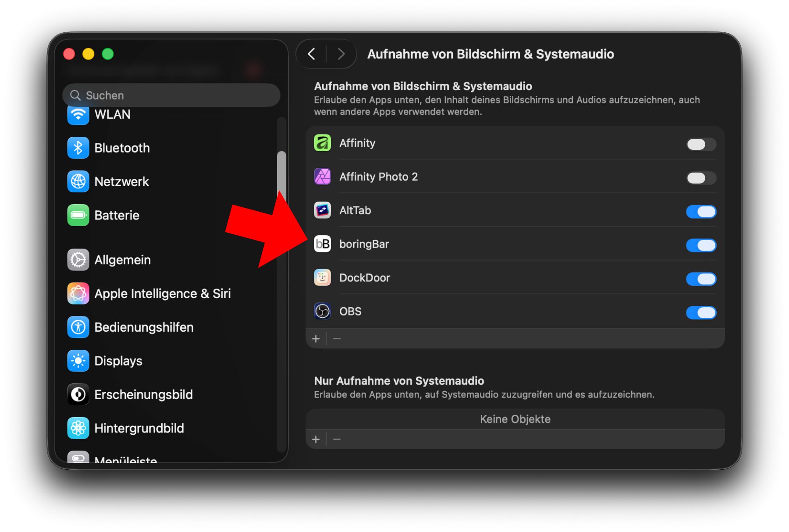Add app to screen recording list
Image resolution: width=789 pixels, height=532 pixels.
(x=316, y=339)
